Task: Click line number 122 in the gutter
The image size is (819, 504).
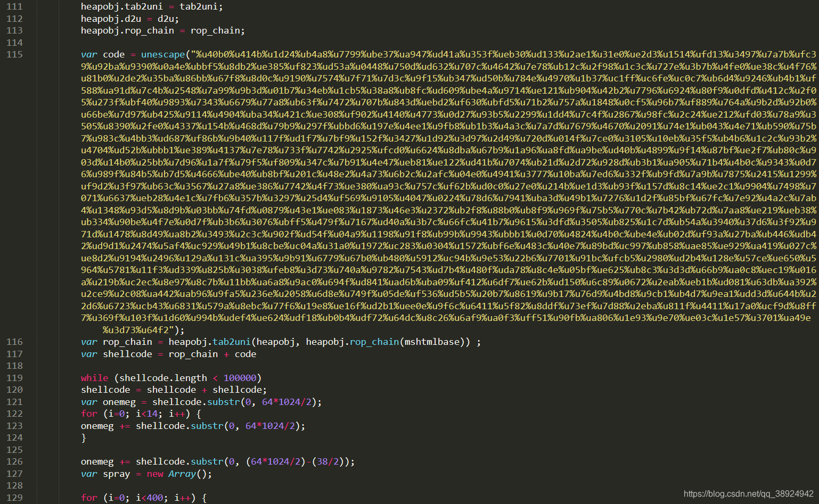Action: (14, 414)
